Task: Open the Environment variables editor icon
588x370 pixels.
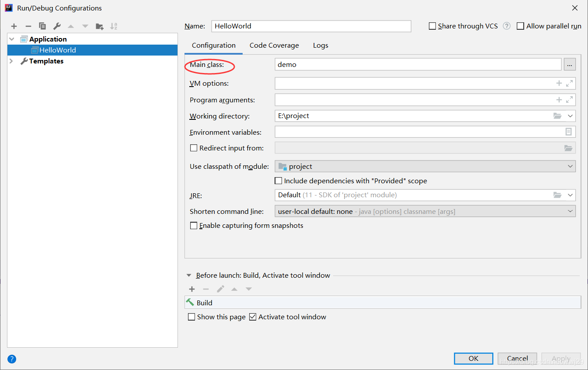Action: (568, 132)
